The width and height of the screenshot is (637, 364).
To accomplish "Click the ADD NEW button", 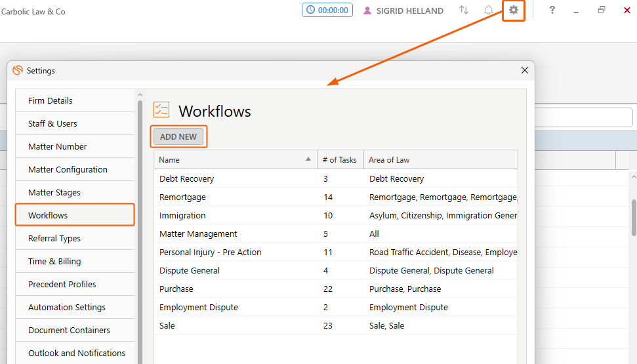I will 178,136.
